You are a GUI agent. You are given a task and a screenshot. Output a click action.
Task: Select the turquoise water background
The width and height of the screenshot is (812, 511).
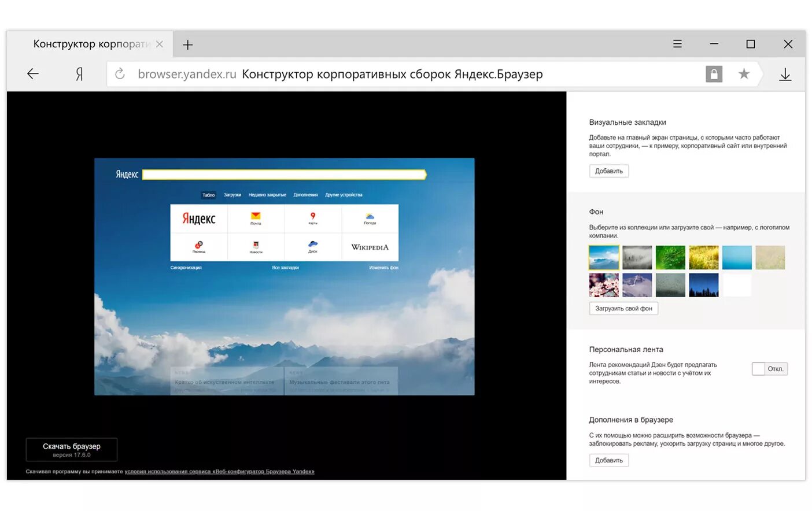(x=737, y=257)
